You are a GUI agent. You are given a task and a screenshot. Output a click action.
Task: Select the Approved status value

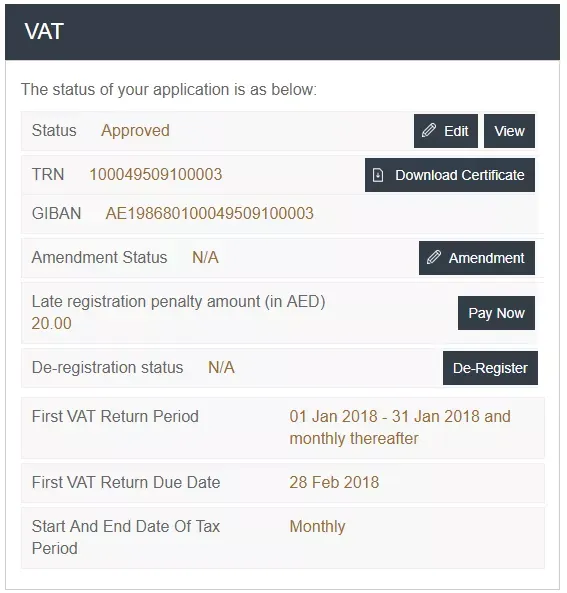(x=135, y=131)
